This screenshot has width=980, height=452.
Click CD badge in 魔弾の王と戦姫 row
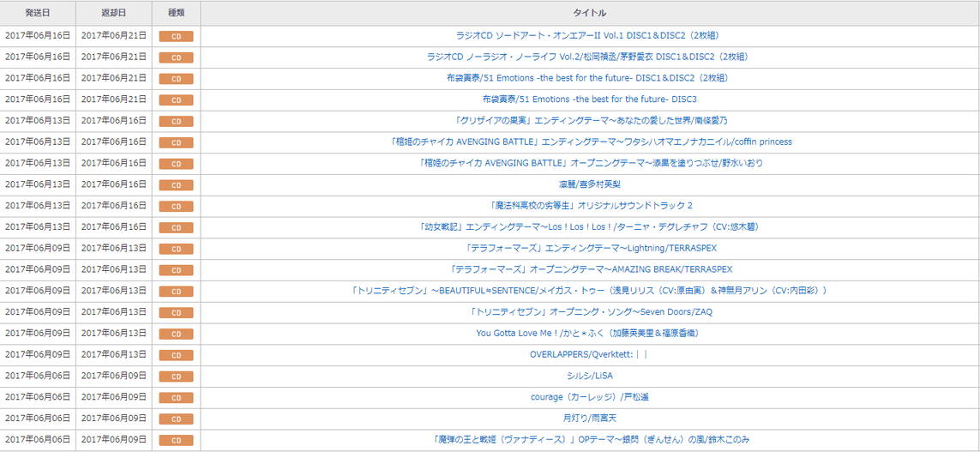pos(177,441)
